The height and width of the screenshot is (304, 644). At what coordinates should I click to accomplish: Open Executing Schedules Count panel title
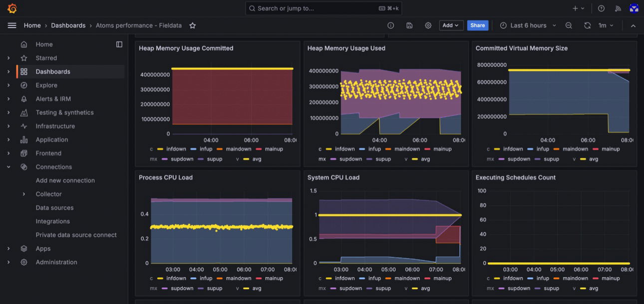[x=516, y=178]
